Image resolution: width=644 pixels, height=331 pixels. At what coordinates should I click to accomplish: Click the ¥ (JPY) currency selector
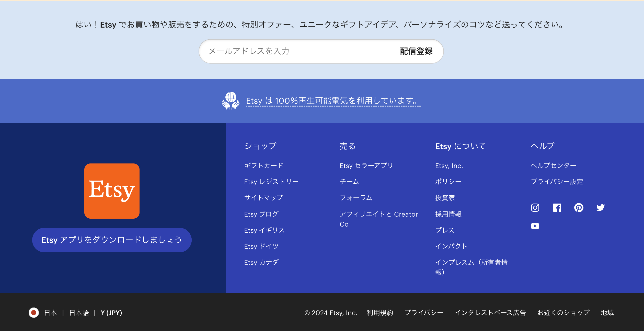pyautogui.click(x=111, y=313)
